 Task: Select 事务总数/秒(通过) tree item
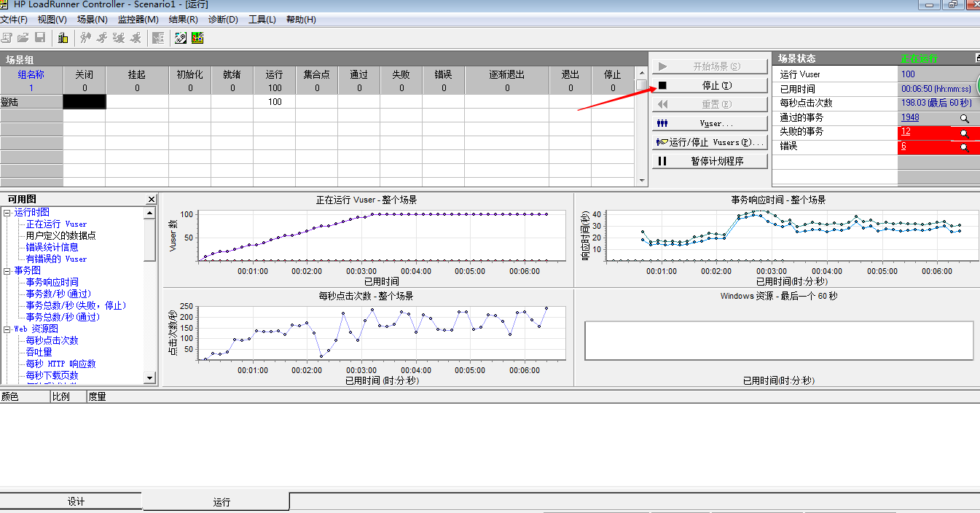(63, 317)
